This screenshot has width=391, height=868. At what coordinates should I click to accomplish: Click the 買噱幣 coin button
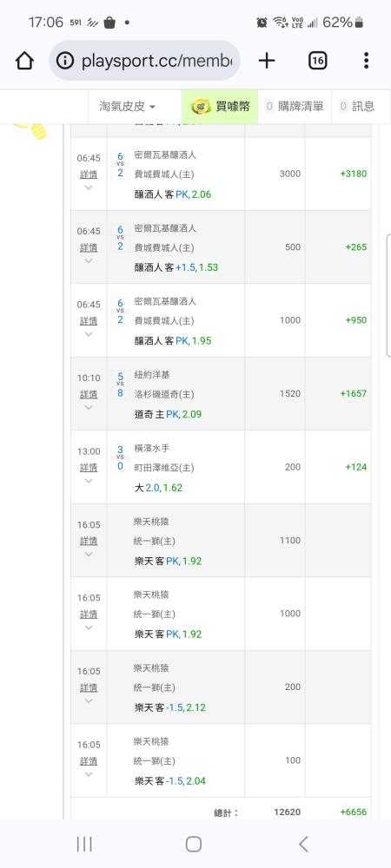tap(220, 106)
